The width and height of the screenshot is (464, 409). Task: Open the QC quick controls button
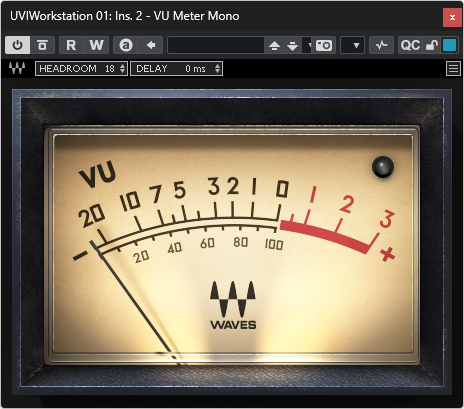pyautogui.click(x=410, y=45)
